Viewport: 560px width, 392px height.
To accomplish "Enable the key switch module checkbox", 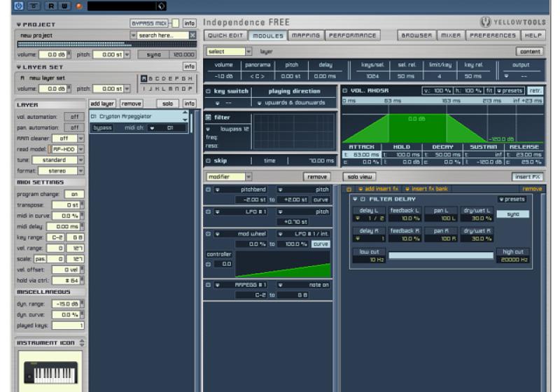I will [208, 91].
